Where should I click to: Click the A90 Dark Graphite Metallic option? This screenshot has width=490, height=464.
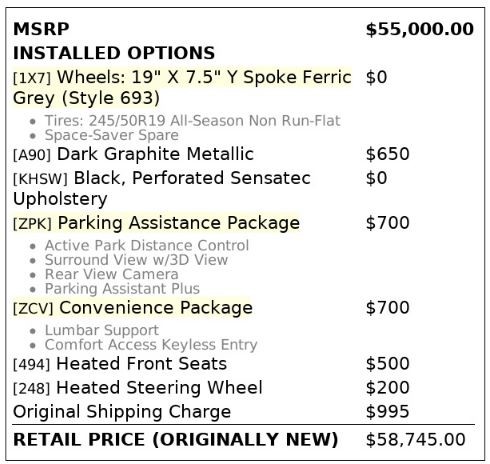pos(133,154)
